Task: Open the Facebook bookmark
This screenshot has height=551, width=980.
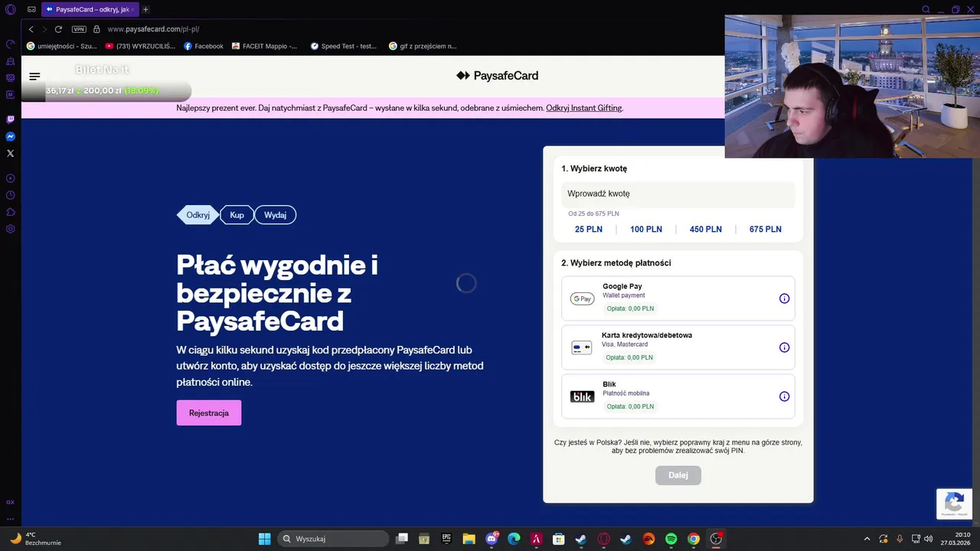Action: pyautogui.click(x=204, y=46)
